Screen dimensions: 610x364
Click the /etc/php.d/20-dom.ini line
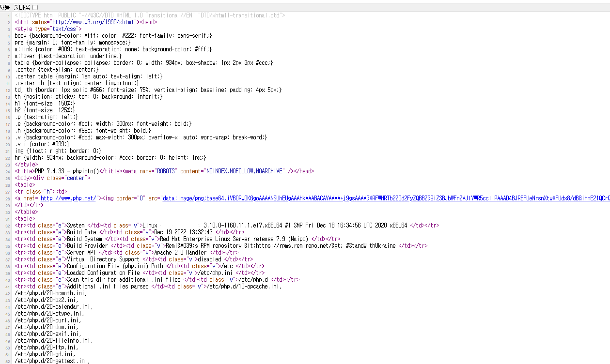47,327
